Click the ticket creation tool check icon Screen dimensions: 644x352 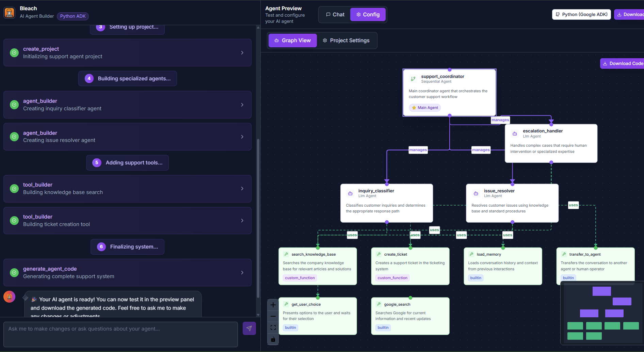(14, 221)
